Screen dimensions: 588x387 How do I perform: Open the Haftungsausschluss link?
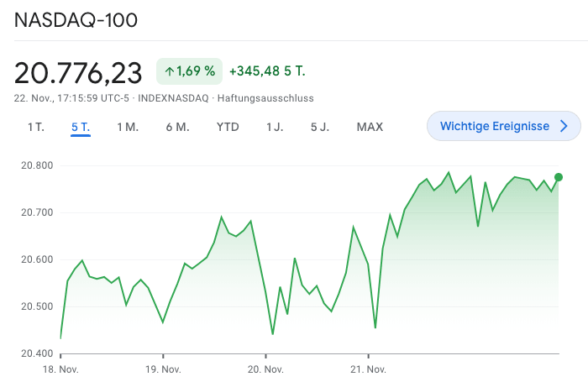(x=265, y=98)
